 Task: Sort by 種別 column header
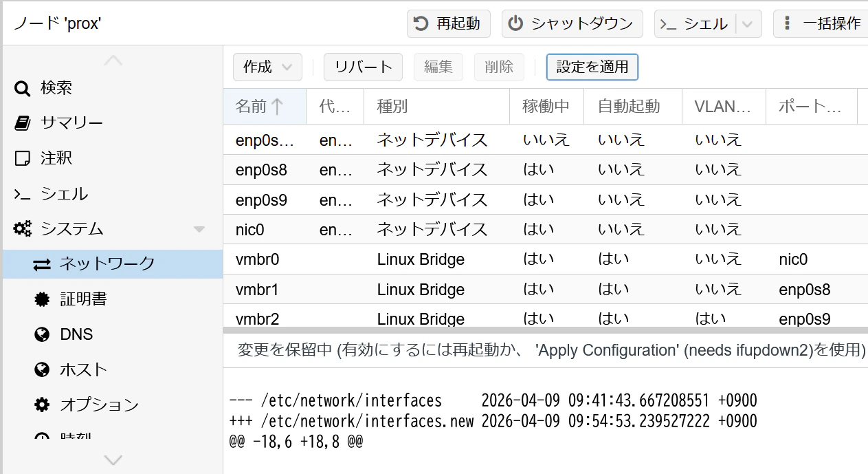[x=437, y=106]
